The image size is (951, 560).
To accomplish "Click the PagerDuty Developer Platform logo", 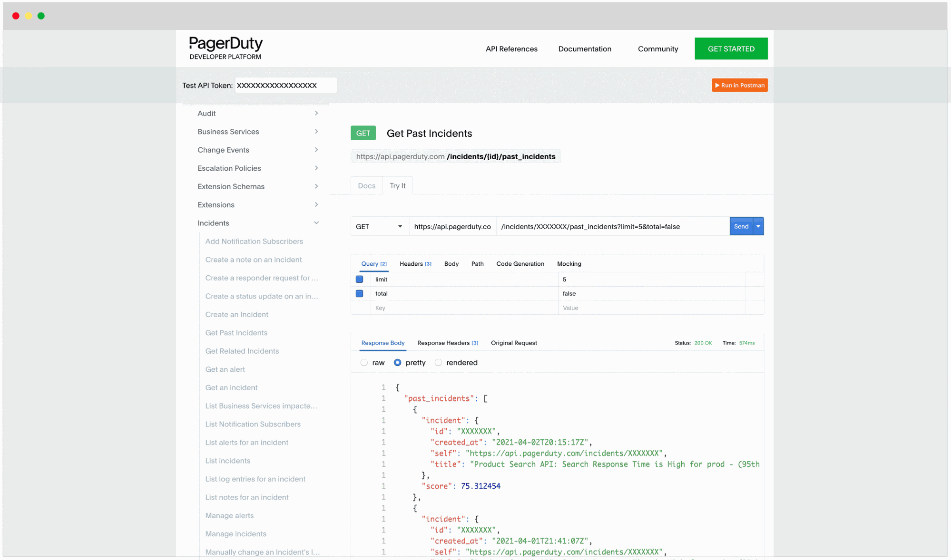I will coord(225,48).
